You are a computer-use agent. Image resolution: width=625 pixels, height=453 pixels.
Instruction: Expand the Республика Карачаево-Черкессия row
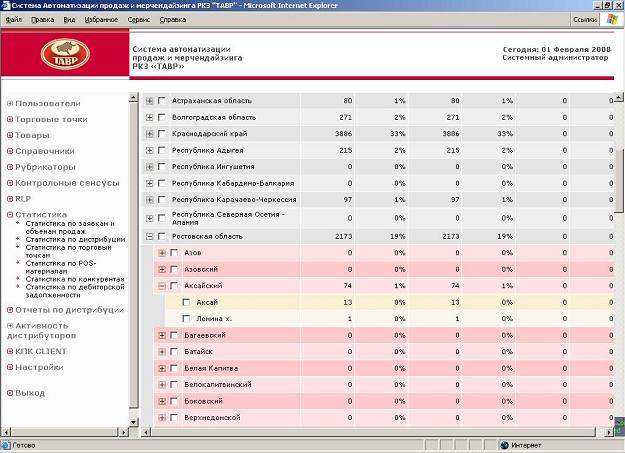[149, 200]
